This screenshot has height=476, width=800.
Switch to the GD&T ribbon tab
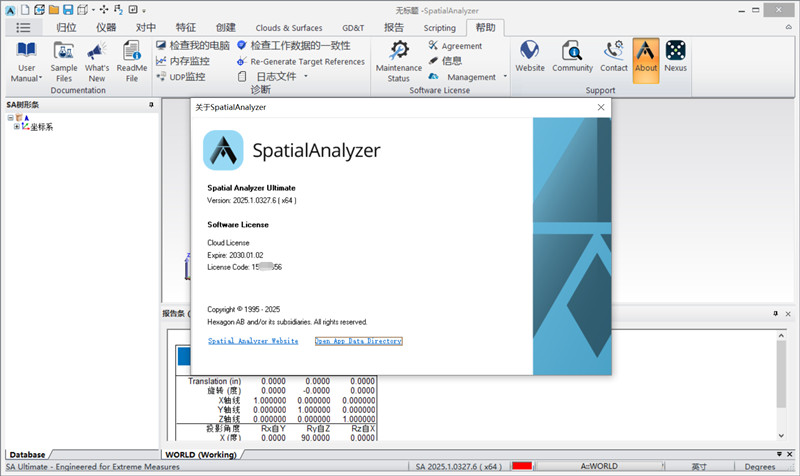click(353, 28)
